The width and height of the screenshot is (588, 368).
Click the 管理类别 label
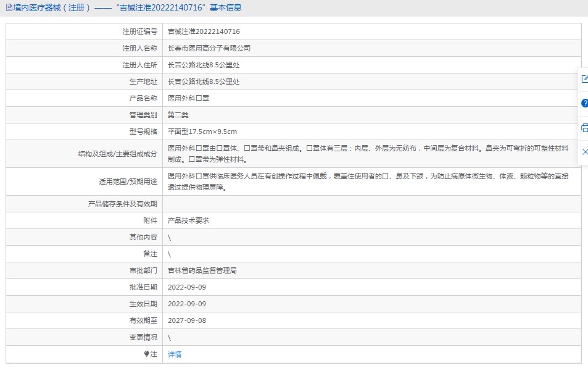click(143, 115)
